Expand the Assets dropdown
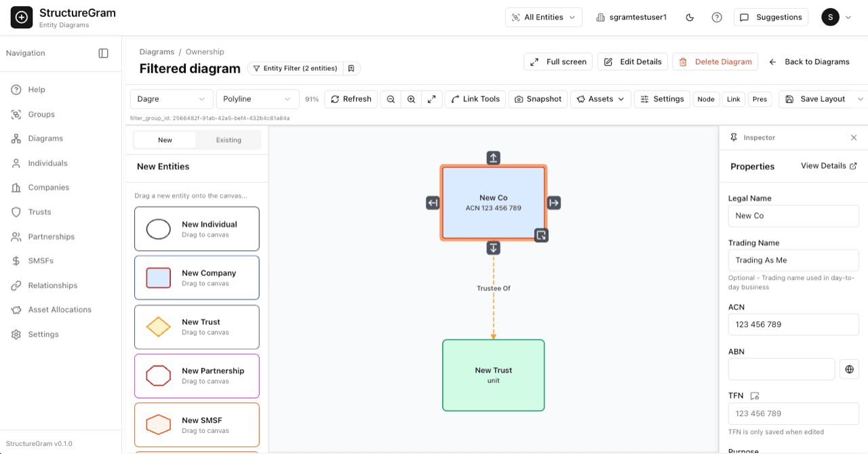 600,99
